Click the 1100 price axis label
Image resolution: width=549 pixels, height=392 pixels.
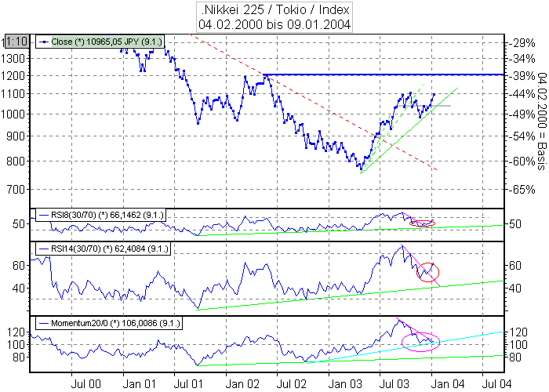click(13, 94)
